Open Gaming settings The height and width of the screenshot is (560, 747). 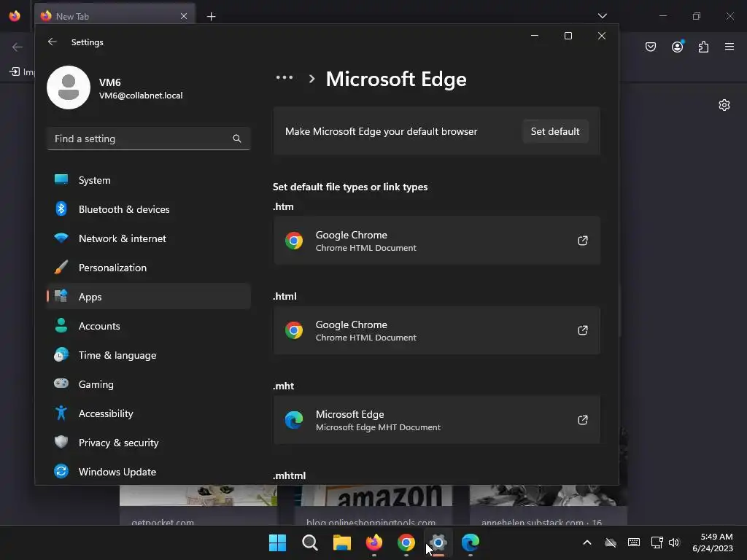[x=149, y=384]
